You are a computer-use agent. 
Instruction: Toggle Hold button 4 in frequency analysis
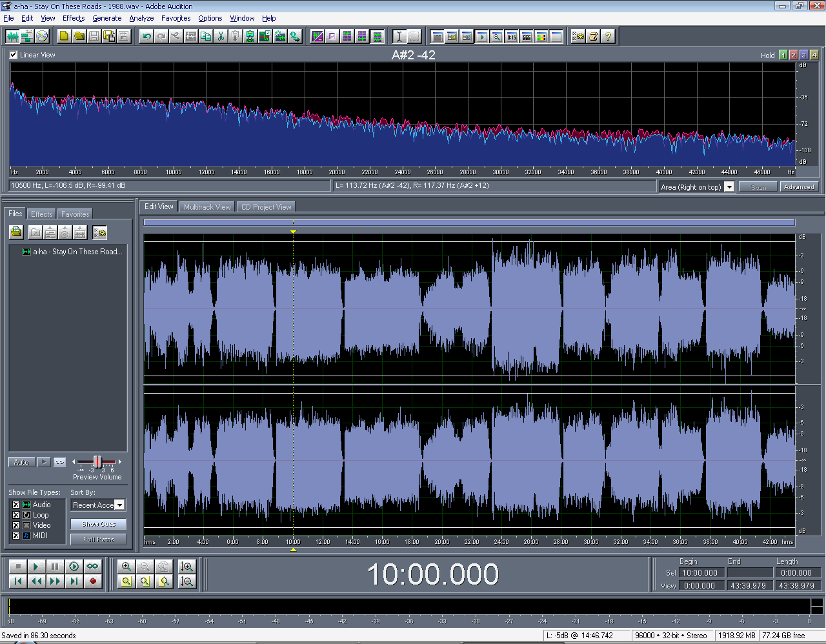(814, 55)
